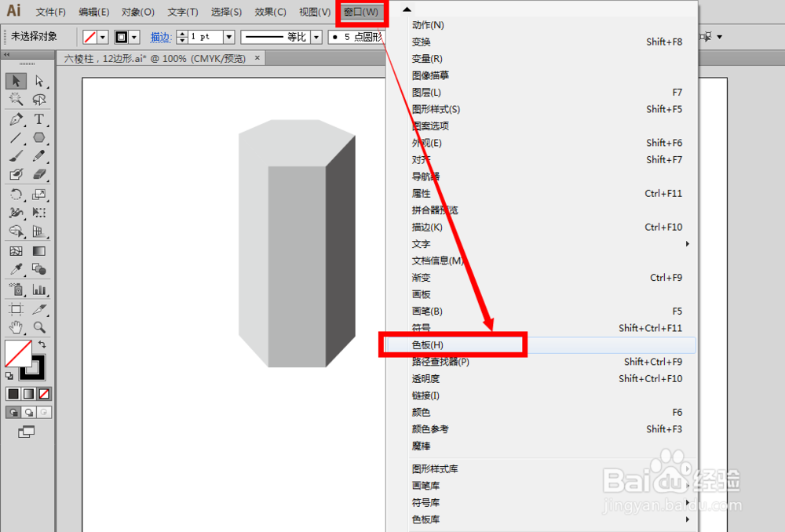Image resolution: width=785 pixels, height=532 pixels.
Task: Switch to 六棱柱，12边形.ai document tab
Action: coord(155,59)
